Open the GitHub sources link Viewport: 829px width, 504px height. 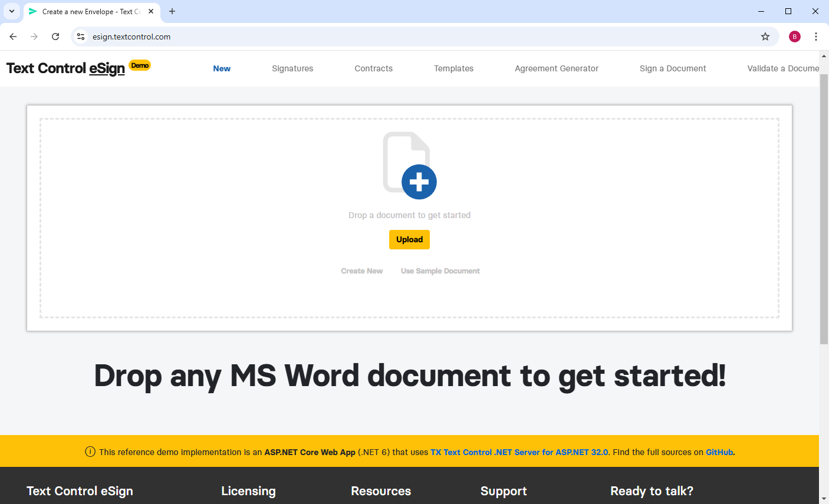[719, 452]
